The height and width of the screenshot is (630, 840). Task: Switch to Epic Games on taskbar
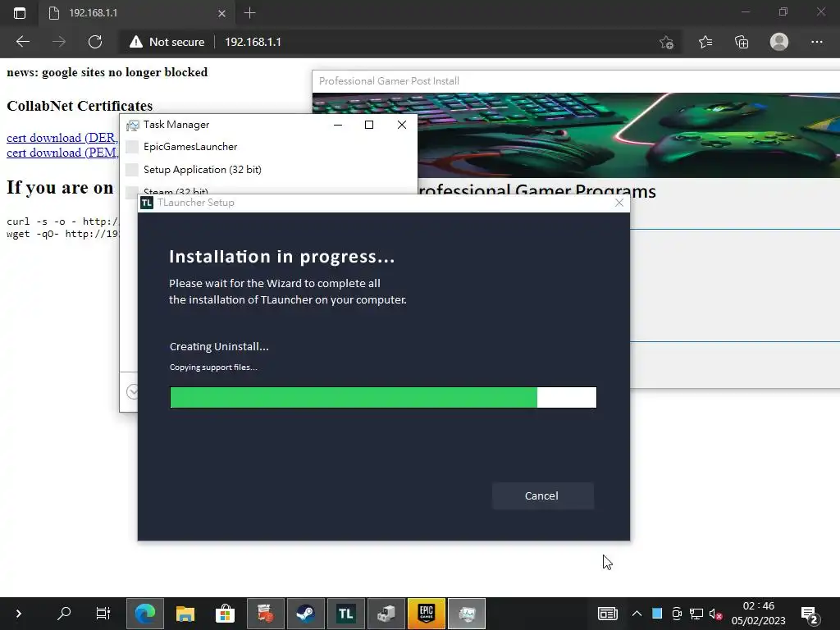(x=427, y=614)
